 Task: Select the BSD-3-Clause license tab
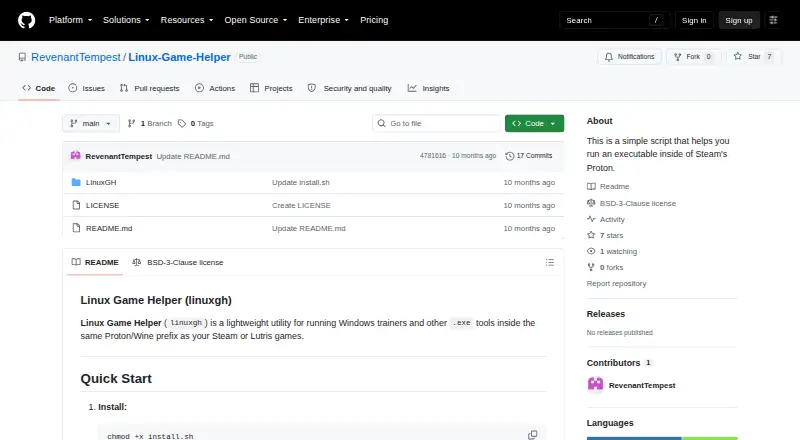[178, 262]
